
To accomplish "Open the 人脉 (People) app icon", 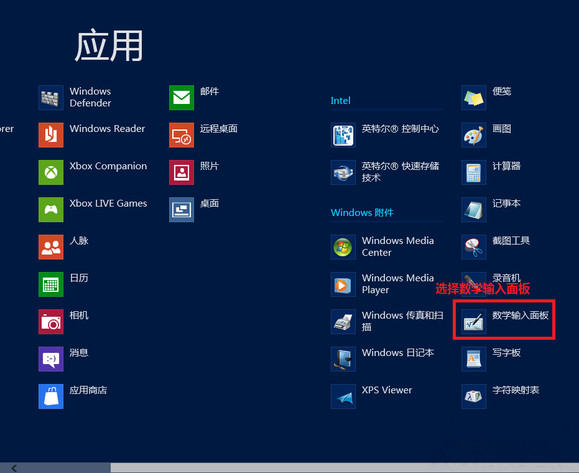I will pos(51,247).
